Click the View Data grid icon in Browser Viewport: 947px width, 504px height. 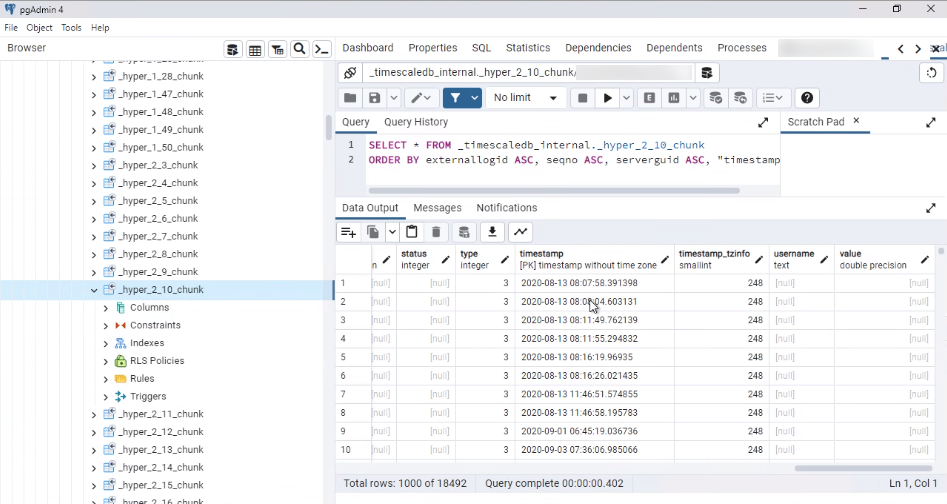coord(255,49)
